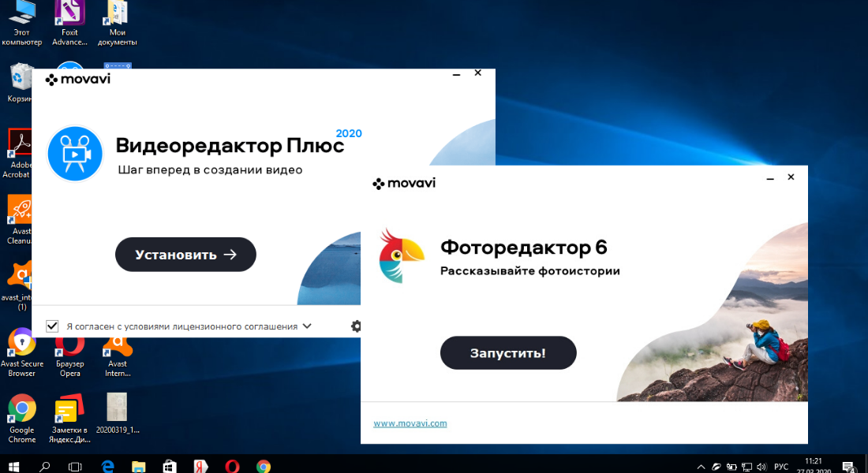
Task: Minimize the Видеоредактор Плюс installer window
Action: [x=456, y=73]
